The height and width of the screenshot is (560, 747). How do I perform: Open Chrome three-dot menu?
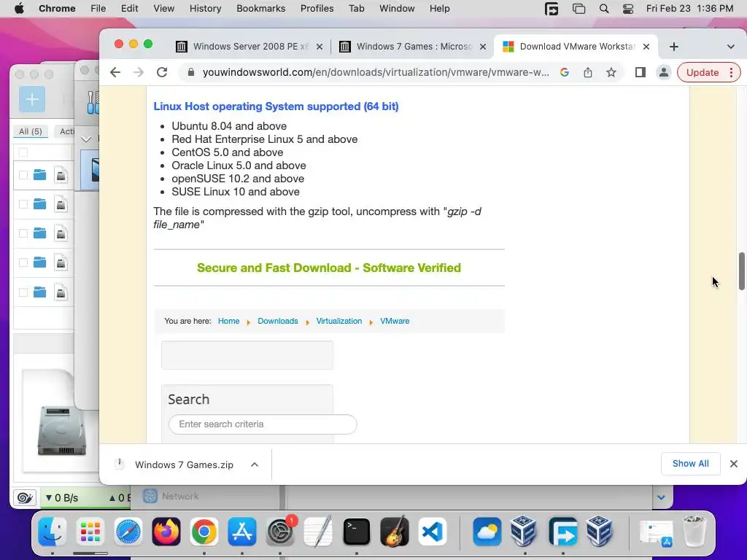(x=731, y=72)
